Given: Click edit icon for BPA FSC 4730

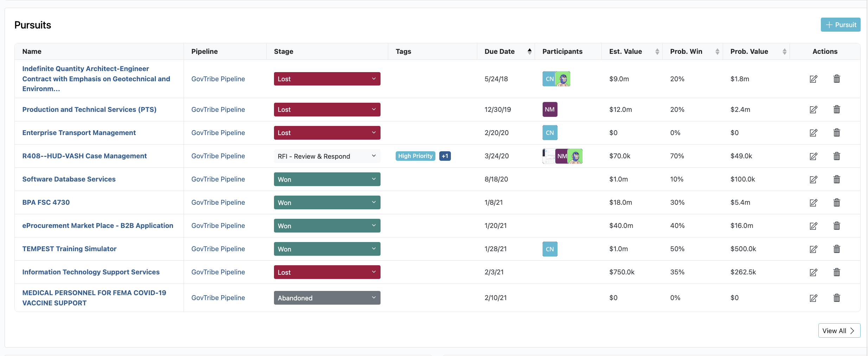Looking at the screenshot, I should click(813, 203).
